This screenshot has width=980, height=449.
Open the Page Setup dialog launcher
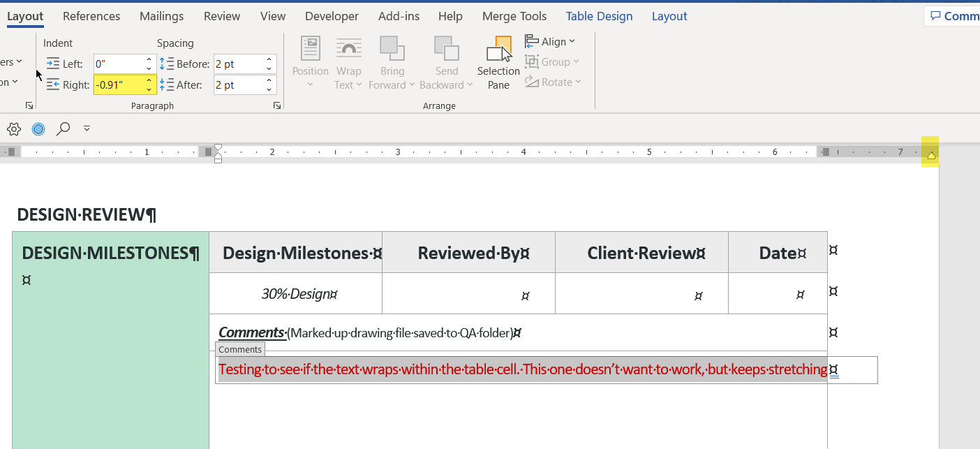pyautogui.click(x=29, y=105)
